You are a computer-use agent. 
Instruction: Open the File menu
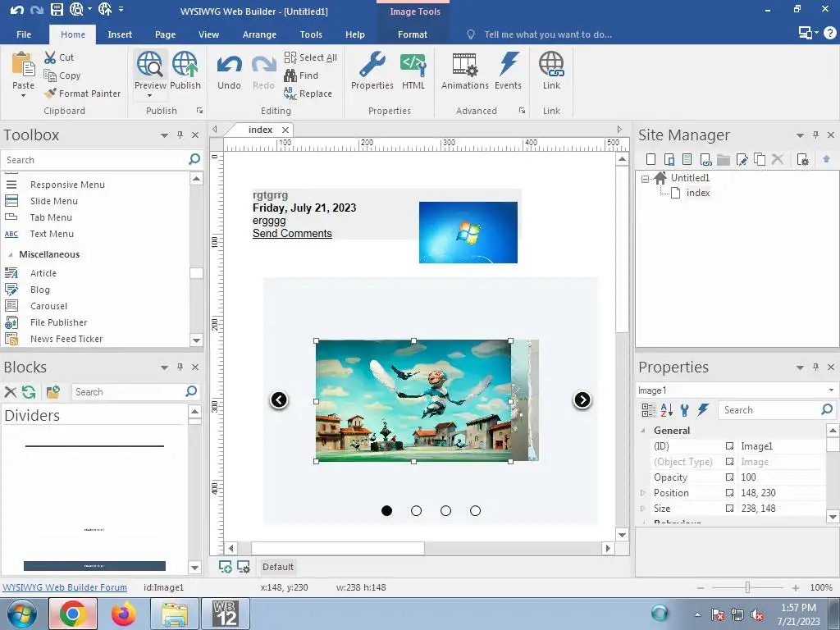[x=24, y=34]
